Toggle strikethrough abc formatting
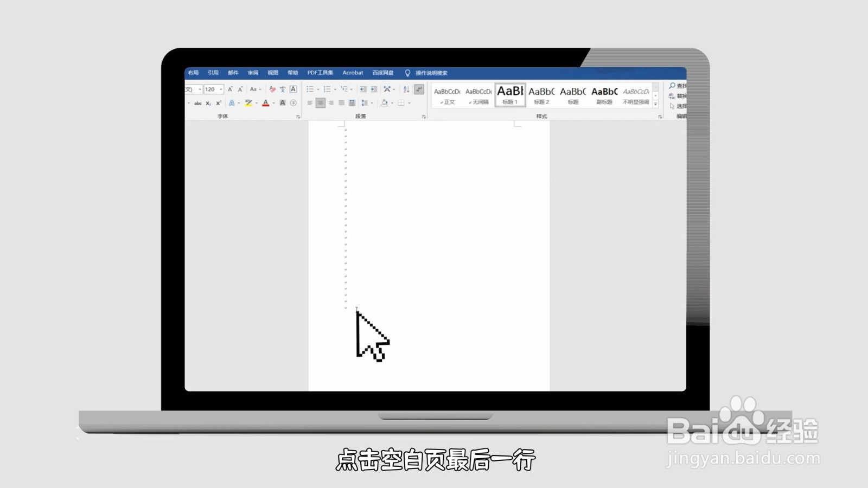 tap(198, 103)
